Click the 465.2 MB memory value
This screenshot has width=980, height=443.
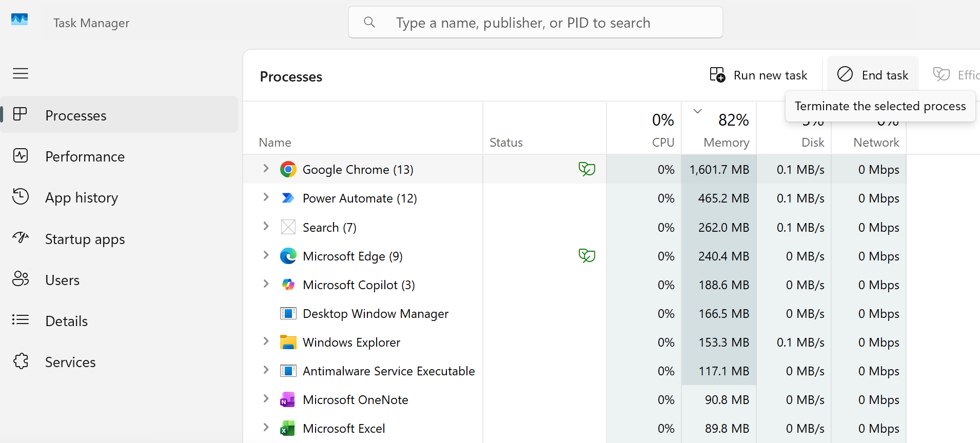point(723,198)
